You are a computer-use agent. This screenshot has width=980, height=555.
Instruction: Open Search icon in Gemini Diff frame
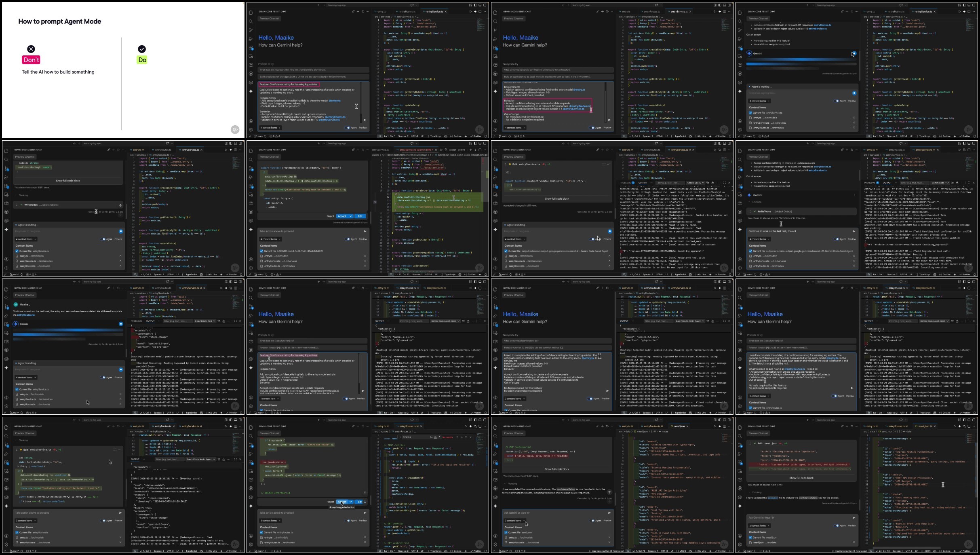(251, 160)
